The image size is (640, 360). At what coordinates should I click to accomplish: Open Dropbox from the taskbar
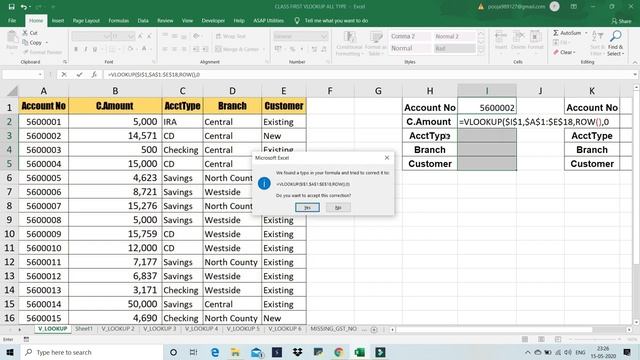click(298, 352)
